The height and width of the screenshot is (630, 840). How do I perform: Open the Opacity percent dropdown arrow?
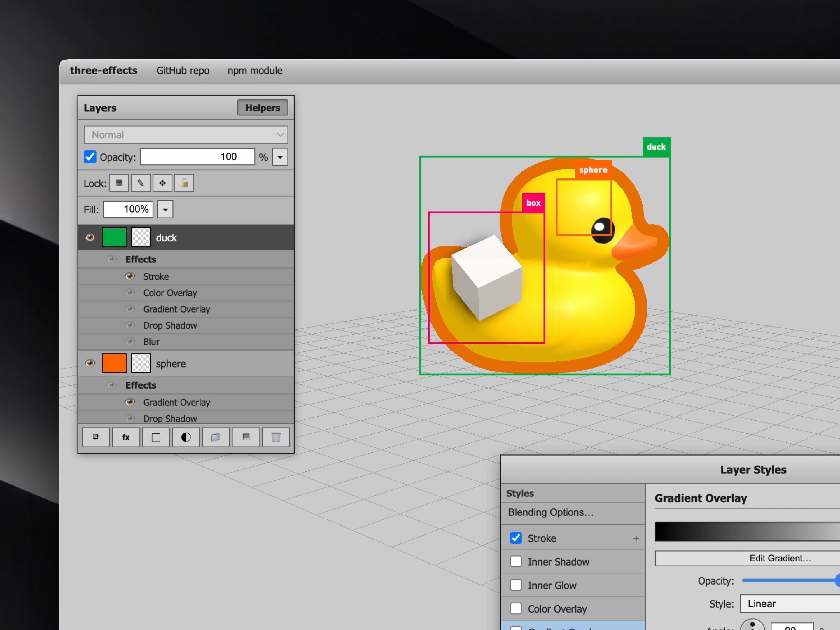coord(280,157)
